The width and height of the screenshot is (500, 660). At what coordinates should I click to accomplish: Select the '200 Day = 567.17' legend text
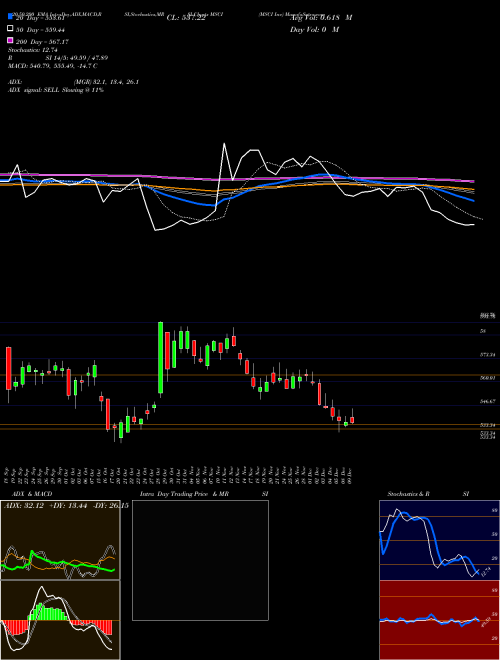click(42, 42)
